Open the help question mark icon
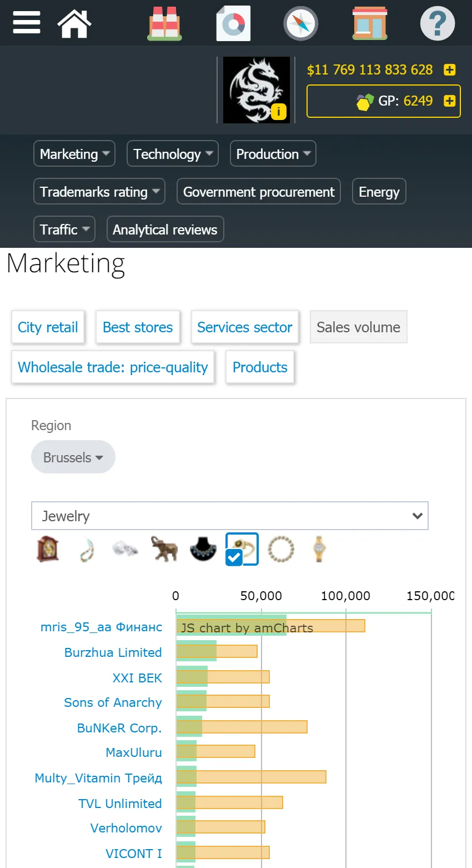Screen dimensions: 472x868 [438, 23]
